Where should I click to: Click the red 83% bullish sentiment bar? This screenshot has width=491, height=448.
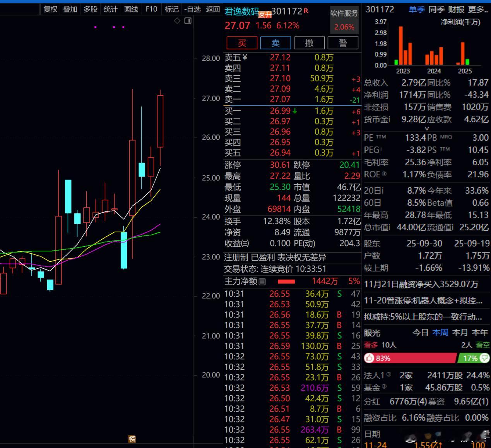410,358
